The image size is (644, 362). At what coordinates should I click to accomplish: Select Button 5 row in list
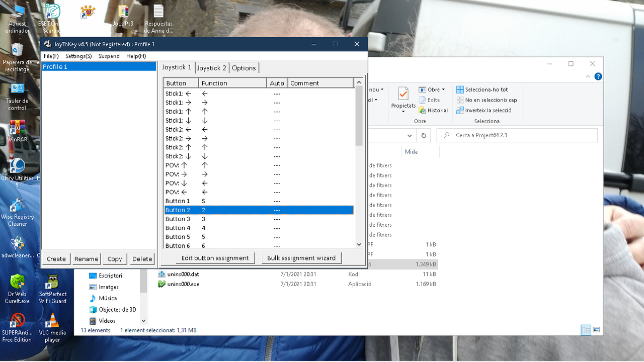coord(259,237)
